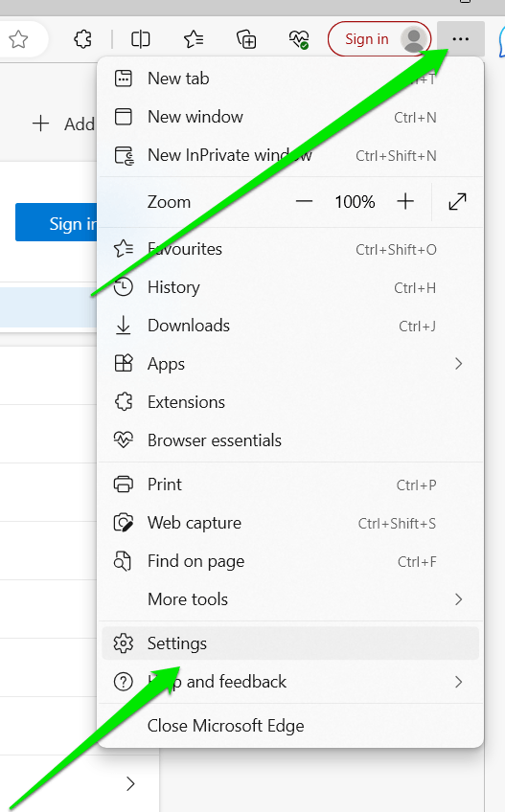Open Favourites star-list toolbar icon
Image resolution: width=505 pixels, height=812 pixels.
coord(194,39)
